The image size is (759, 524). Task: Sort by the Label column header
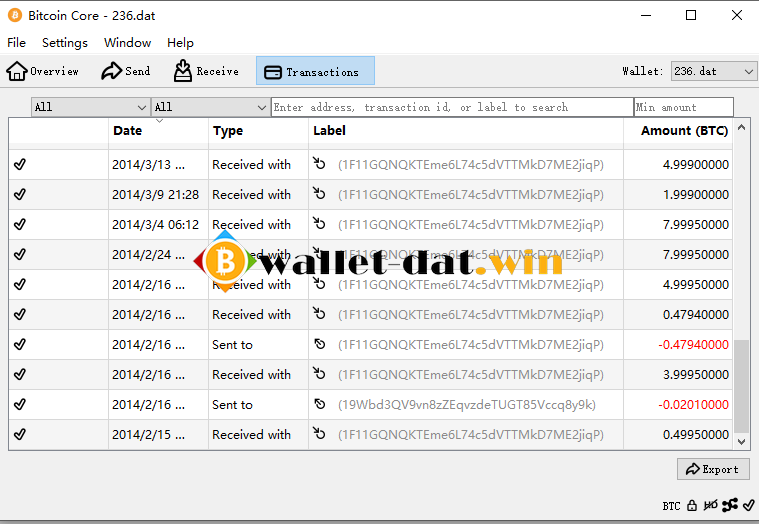(466, 131)
